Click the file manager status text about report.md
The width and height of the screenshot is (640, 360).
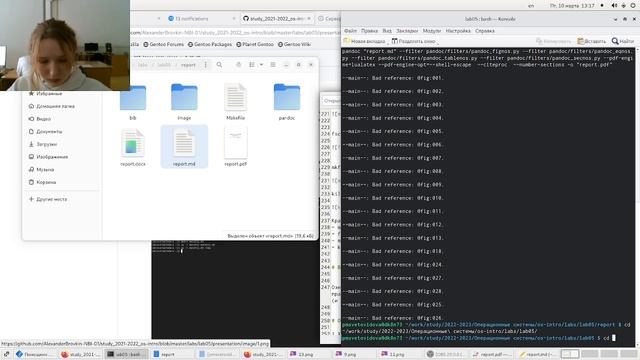pos(270,236)
